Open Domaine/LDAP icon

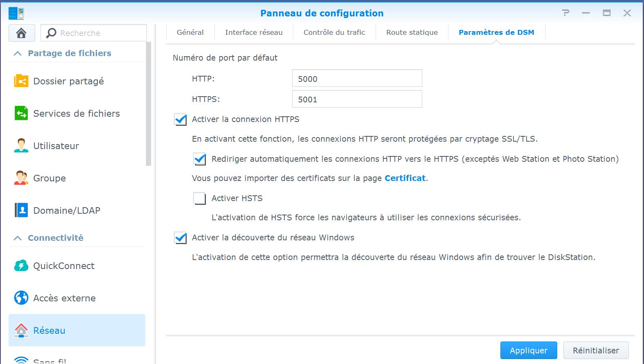pos(21,210)
